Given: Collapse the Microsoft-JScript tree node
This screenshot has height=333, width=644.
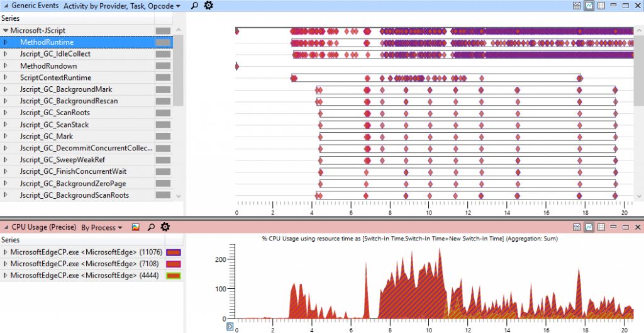Looking at the screenshot, I should tap(5, 30).
